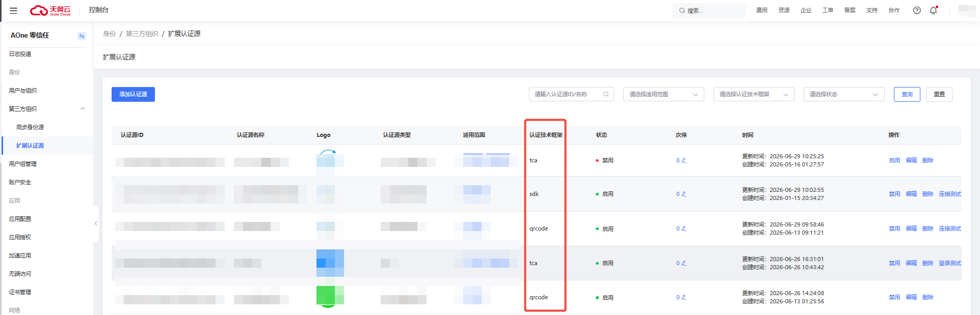Open the help question mark icon

[917, 10]
